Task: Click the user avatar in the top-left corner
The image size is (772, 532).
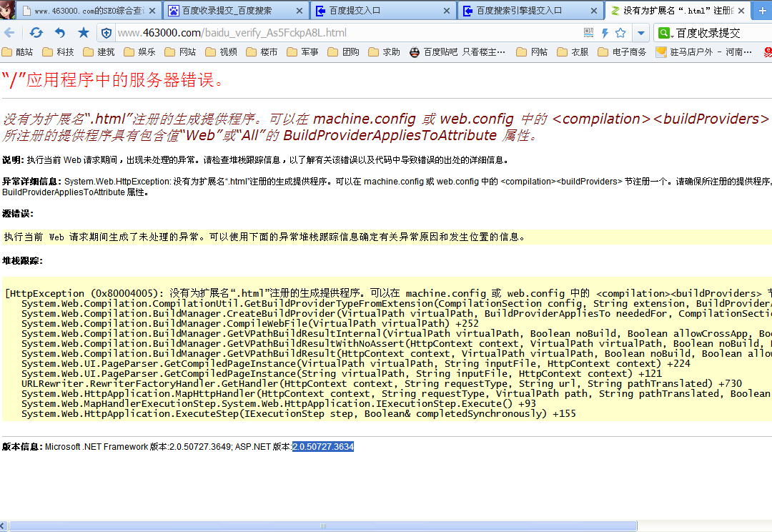Action: (x=8, y=9)
